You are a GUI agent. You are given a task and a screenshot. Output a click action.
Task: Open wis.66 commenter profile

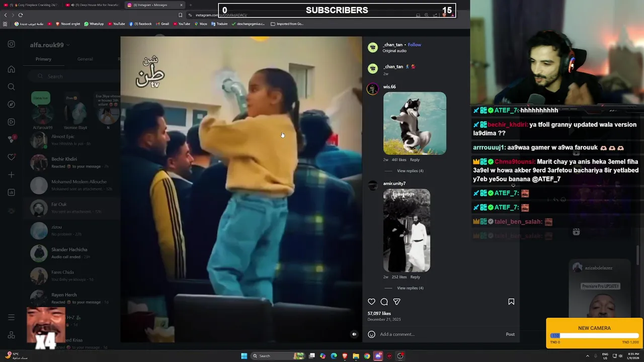point(389,87)
